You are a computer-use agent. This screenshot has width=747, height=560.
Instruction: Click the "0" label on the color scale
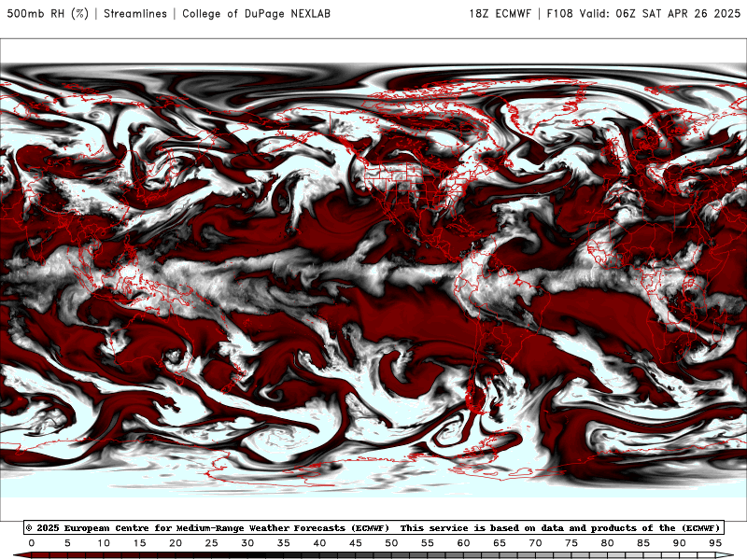click(x=32, y=543)
